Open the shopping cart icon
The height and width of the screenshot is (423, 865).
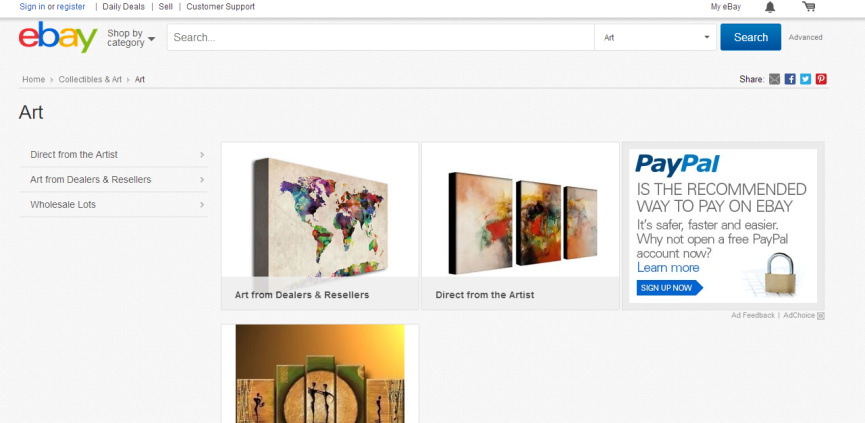pos(809,7)
